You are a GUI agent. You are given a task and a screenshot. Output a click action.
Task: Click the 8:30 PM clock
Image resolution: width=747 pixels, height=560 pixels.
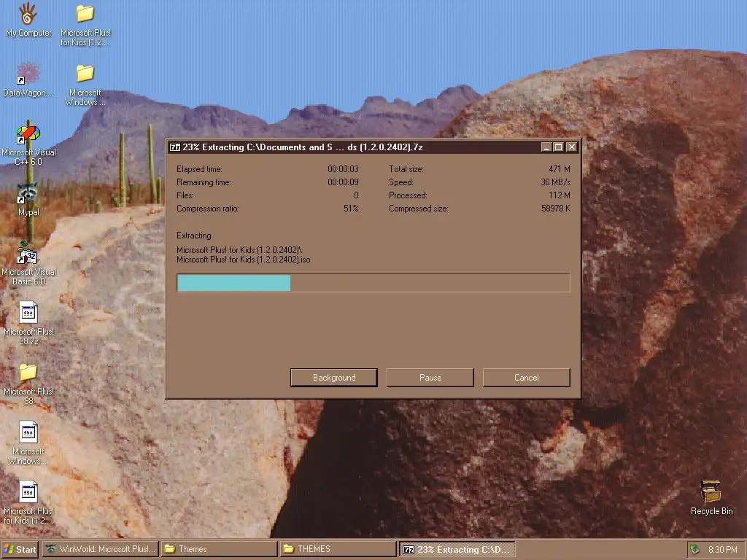[x=722, y=550]
